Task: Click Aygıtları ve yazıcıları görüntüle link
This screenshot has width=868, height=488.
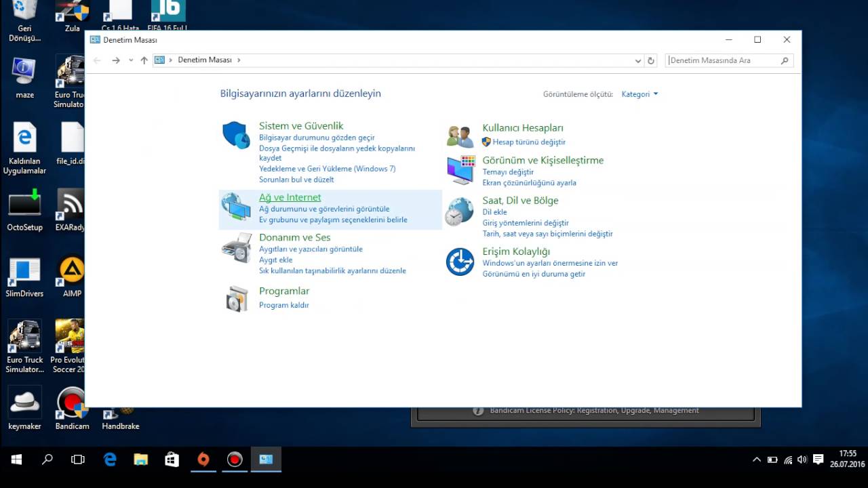Action: [x=311, y=249]
